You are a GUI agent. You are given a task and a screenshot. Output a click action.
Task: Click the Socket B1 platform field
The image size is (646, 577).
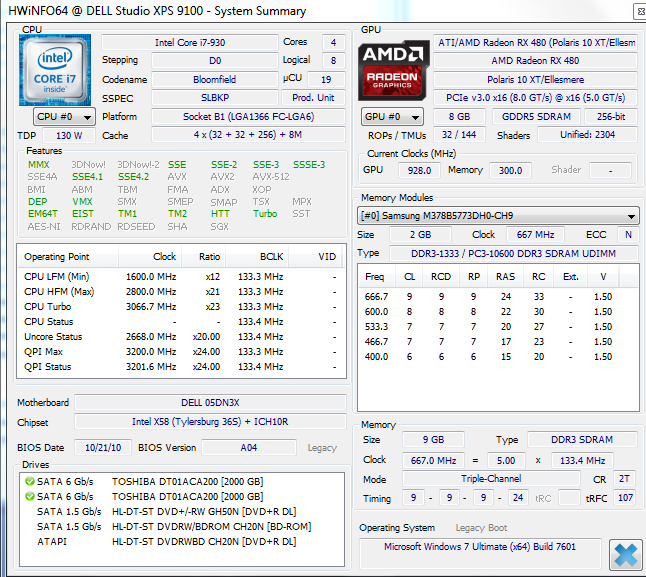coord(248,117)
